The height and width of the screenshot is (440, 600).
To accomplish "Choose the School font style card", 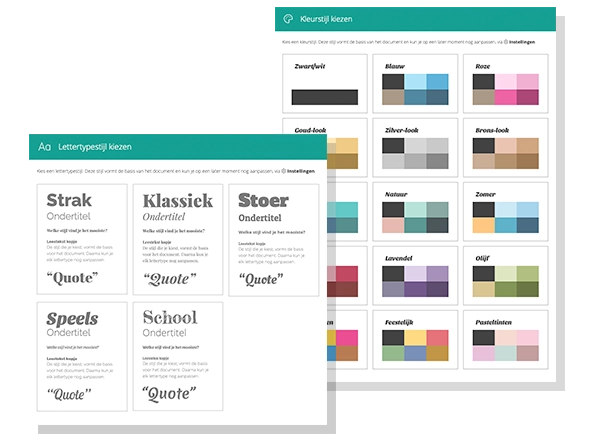I will tap(177, 355).
